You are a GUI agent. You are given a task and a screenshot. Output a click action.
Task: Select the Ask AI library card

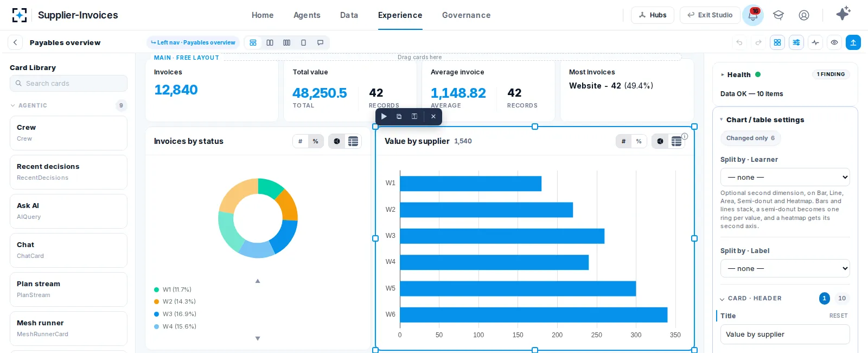(x=68, y=211)
